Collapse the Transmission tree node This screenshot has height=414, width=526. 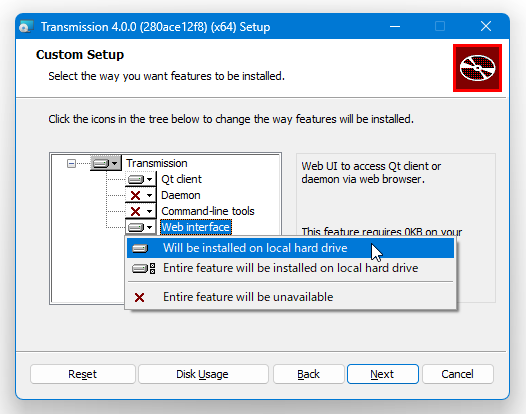[71, 163]
